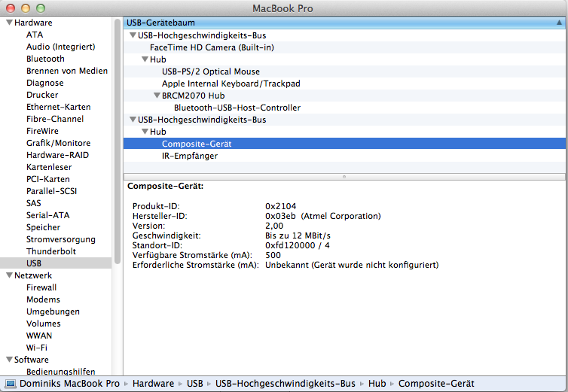Open Serial-ATA information
This screenshot has width=568, height=392.
[47, 215]
